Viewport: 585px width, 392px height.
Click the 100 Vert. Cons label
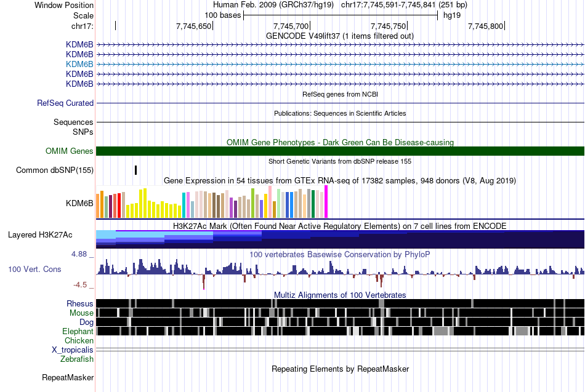click(34, 270)
